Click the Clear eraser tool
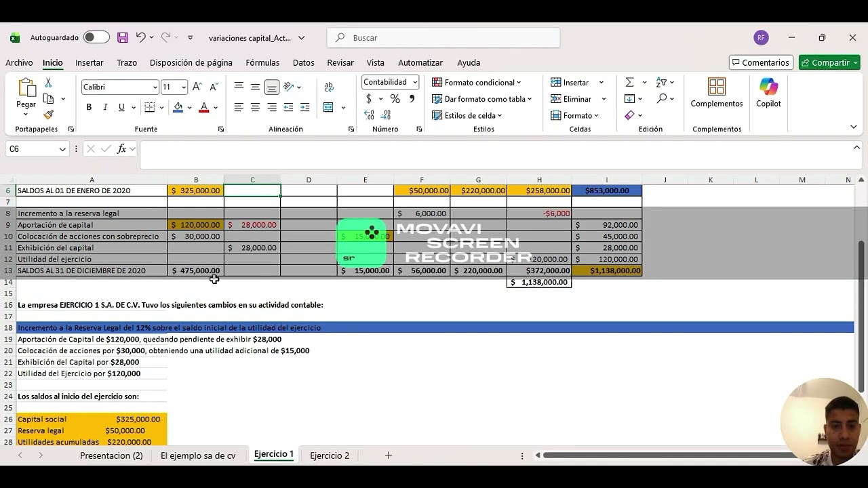Screen dimensions: 868x488 coord(630,115)
